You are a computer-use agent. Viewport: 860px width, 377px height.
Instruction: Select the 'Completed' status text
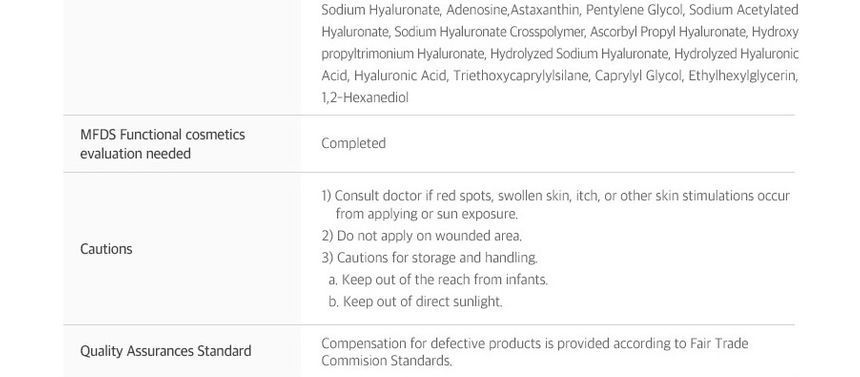coord(353,143)
